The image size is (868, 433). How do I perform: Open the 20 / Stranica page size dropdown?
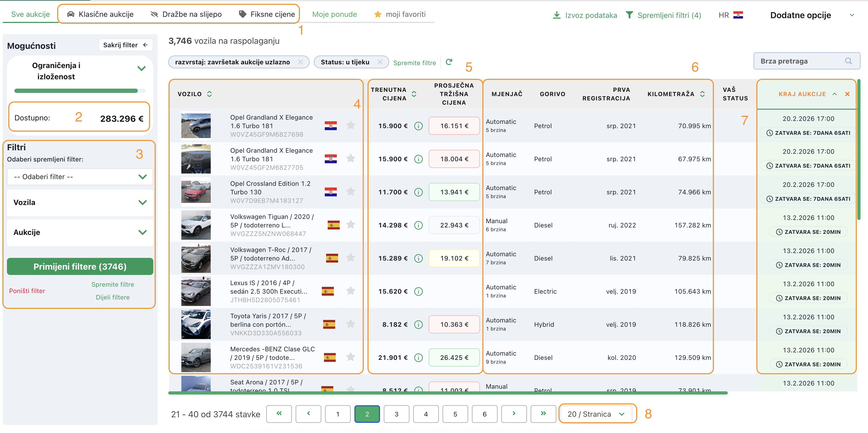tap(597, 414)
